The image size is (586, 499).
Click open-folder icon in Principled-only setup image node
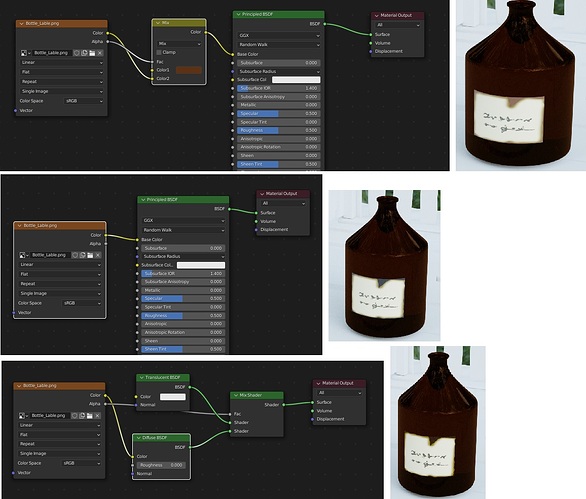[x=90, y=255]
